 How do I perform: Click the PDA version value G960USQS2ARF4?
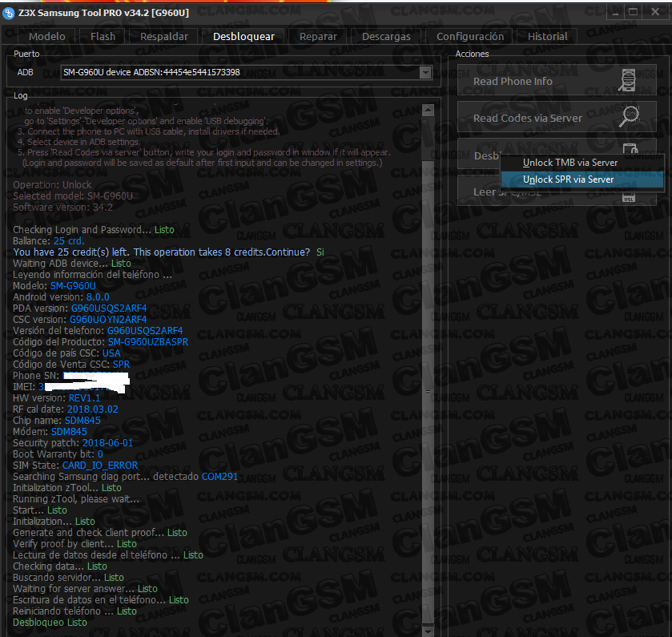click(109, 308)
